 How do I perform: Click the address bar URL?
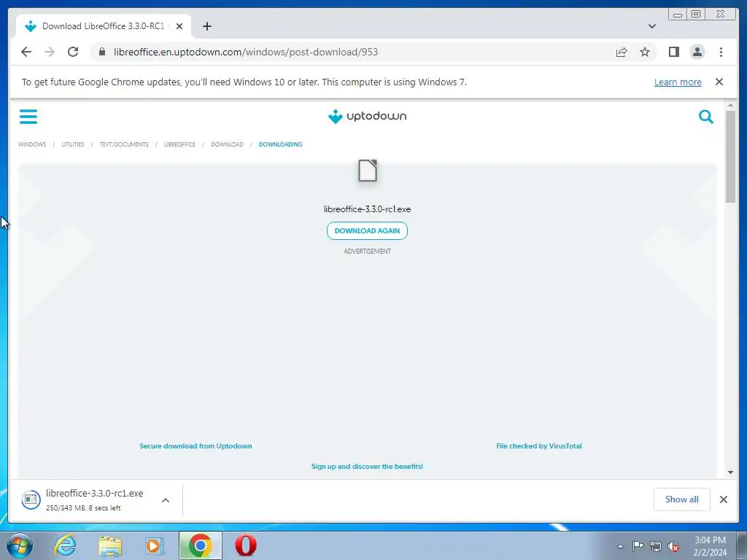pyautogui.click(x=246, y=52)
